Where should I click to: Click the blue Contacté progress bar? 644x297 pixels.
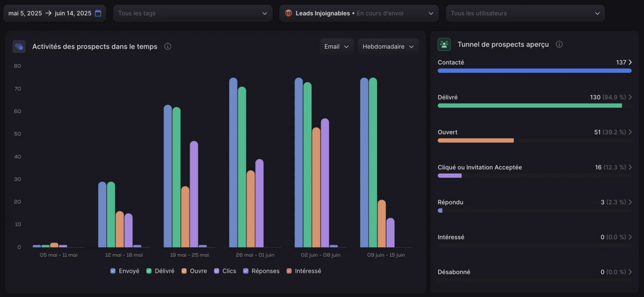[534, 71]
